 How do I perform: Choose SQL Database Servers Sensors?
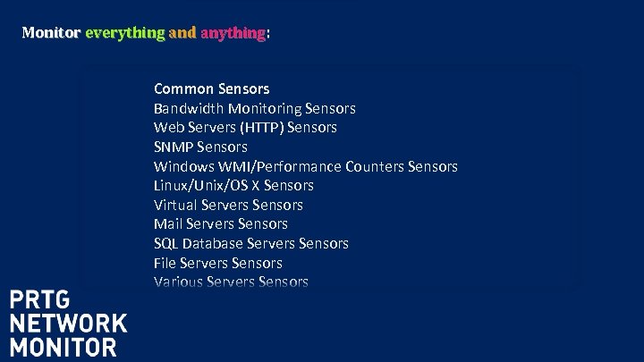250,243
